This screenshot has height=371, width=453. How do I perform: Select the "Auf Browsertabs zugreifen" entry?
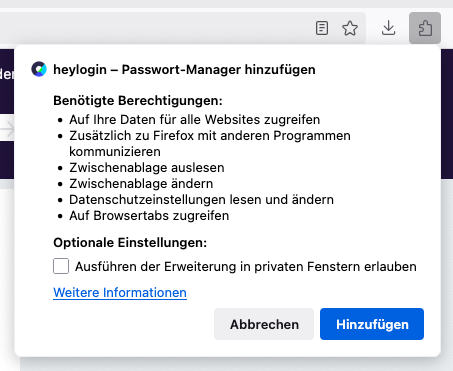[x=149, y=215]
